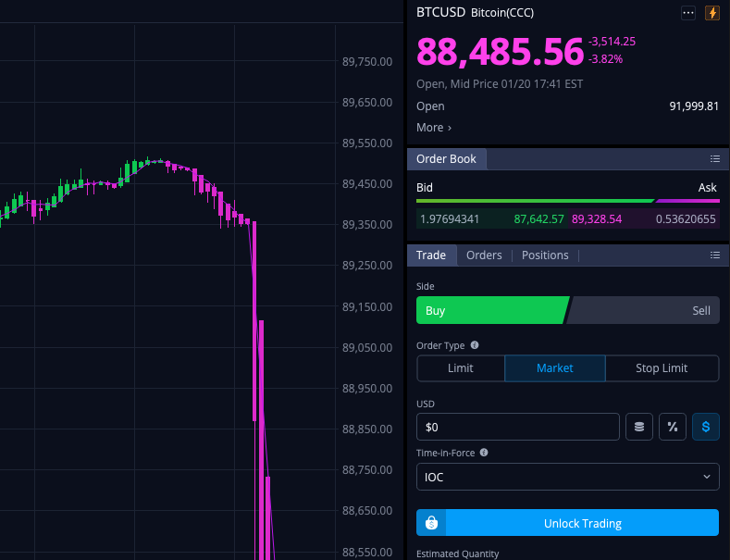Click the BTCUSD symbol name
The width and height of the screenshot is (730, 560).
tap(440, 12)
